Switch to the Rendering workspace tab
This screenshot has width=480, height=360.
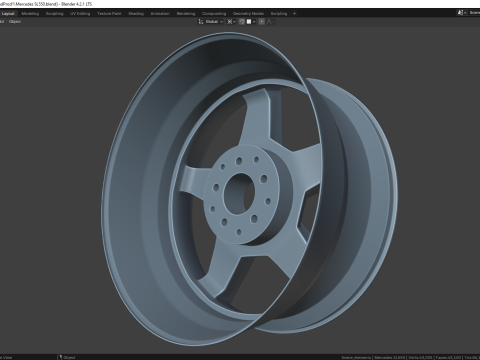pyautogui.click(x=186, y=14)
